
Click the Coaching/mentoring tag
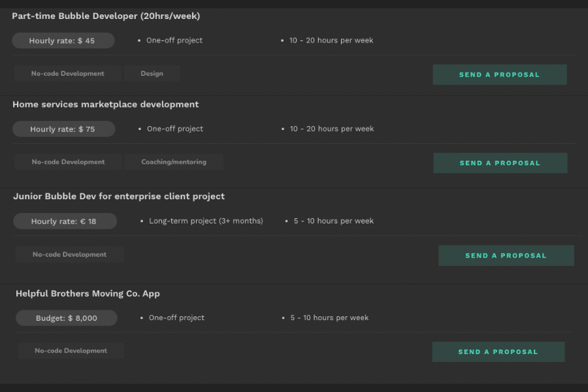pyautogui.click(x=174, y=161)
